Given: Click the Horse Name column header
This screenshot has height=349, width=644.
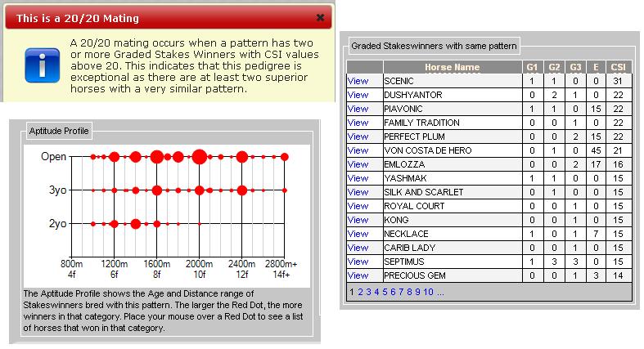Looking at the screenshot, I should (453, 67).
